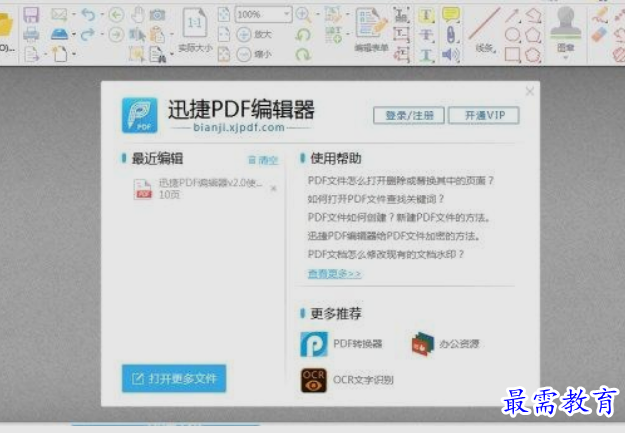Select the pentagon polygon tool
This screenshot has width=625, height=433.
[x=533, y=35]
